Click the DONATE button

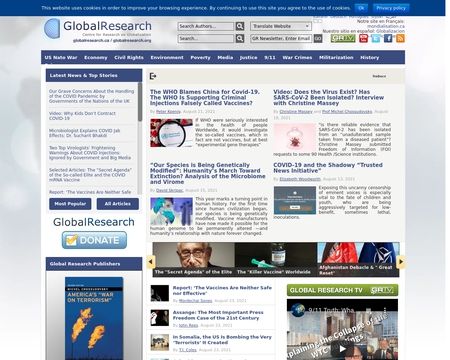click(94, 240)
